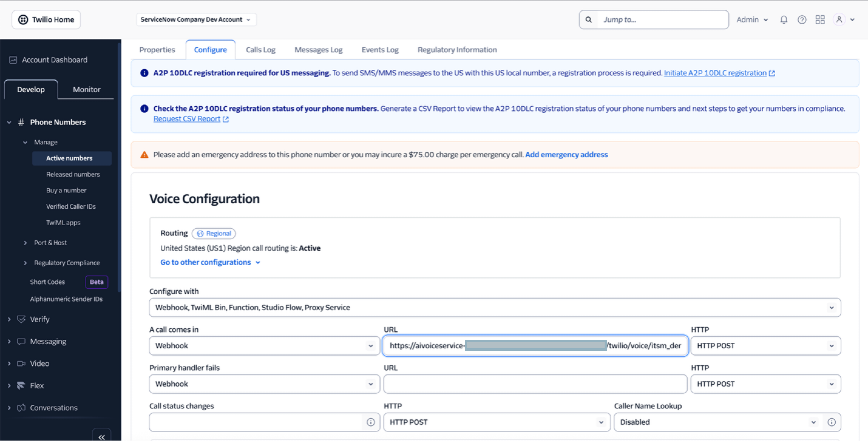
Task: Expand the user menu chevron
Action: point(852,20)
